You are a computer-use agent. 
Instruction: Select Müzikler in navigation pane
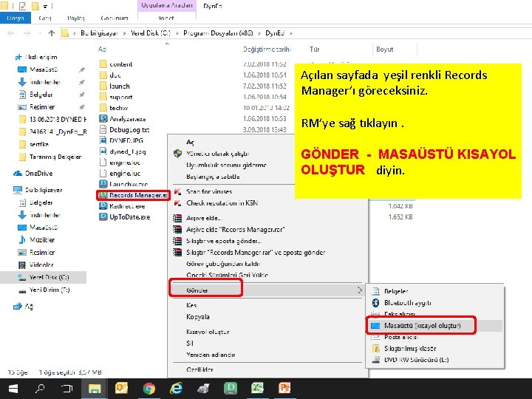[x=42, y=240]
